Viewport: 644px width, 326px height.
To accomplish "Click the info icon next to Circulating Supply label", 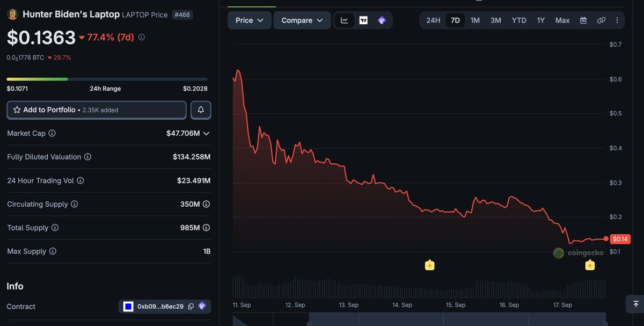I will coord(75,204).
